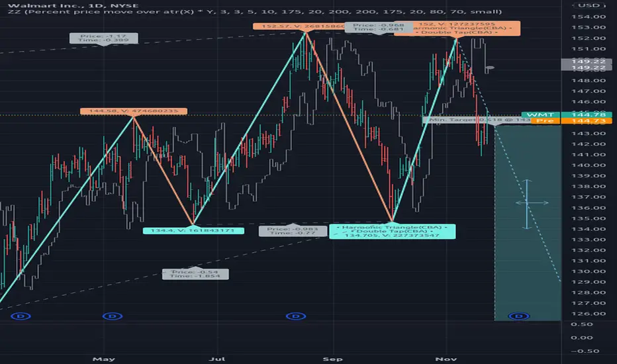Click the 144.78 last price label
617x364 pixels.
pos(589,114)
